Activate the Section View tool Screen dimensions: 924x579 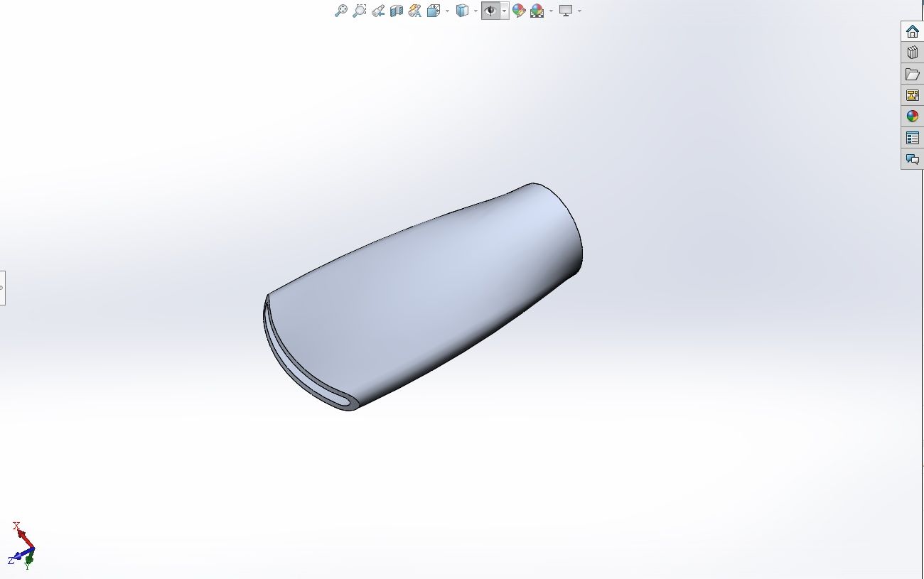pos(397,11)
